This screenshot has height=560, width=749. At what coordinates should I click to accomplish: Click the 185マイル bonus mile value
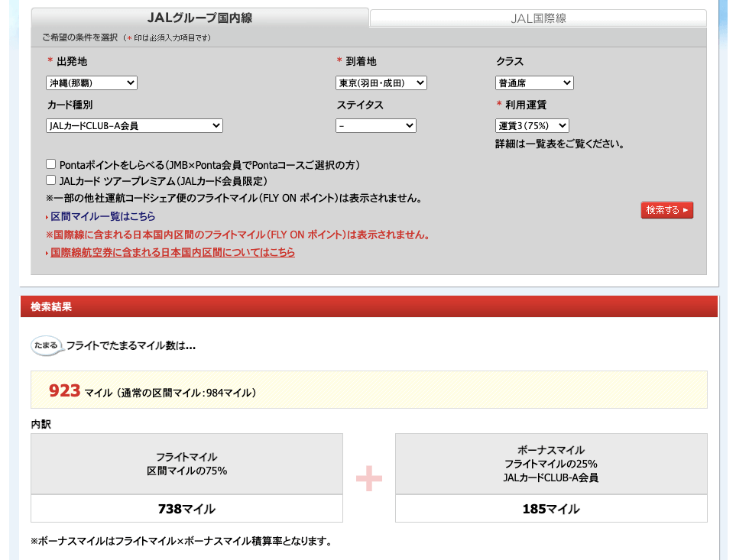(x=551, y=509)
